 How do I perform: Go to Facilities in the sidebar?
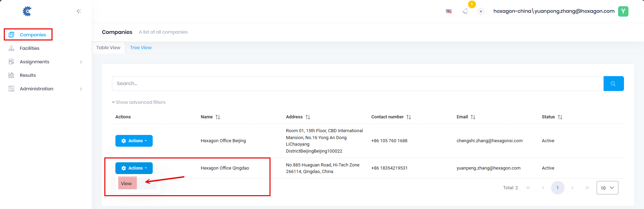[29, 48]
